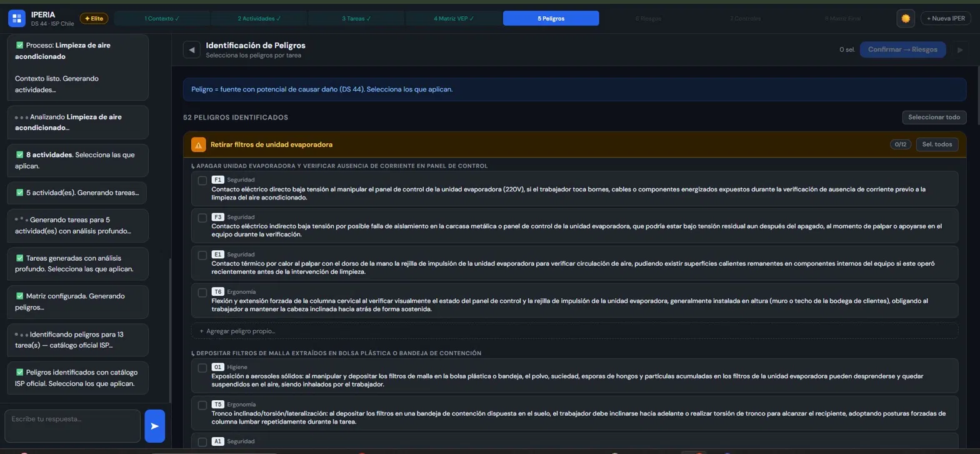This screenshot has height=454, width=980.
Task: Click the 0/12 selection counter badge
Action: click(x=901, y=144)
